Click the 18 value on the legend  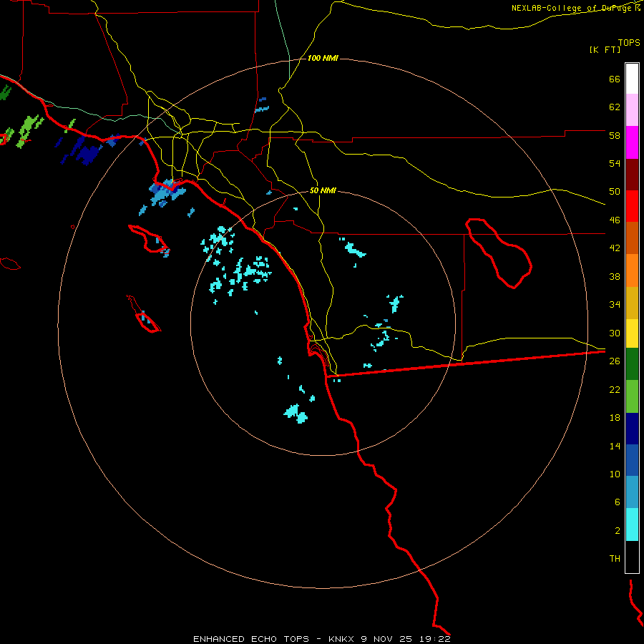(x=615, y=418)
